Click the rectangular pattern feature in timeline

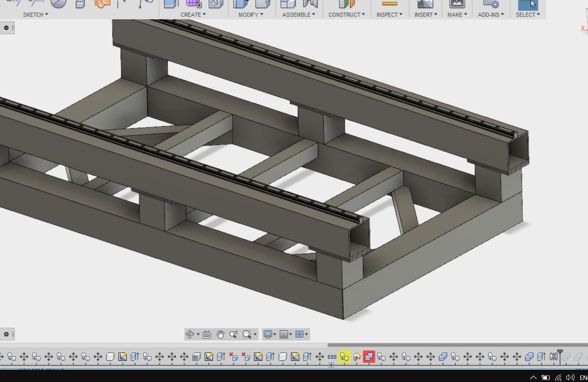click(x=332, y=357)
